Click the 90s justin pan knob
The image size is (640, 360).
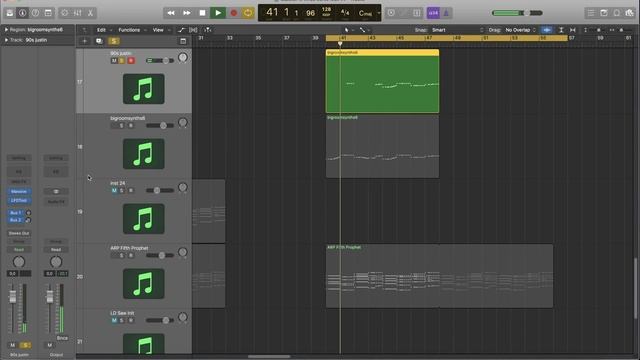[x=183, y=58]
